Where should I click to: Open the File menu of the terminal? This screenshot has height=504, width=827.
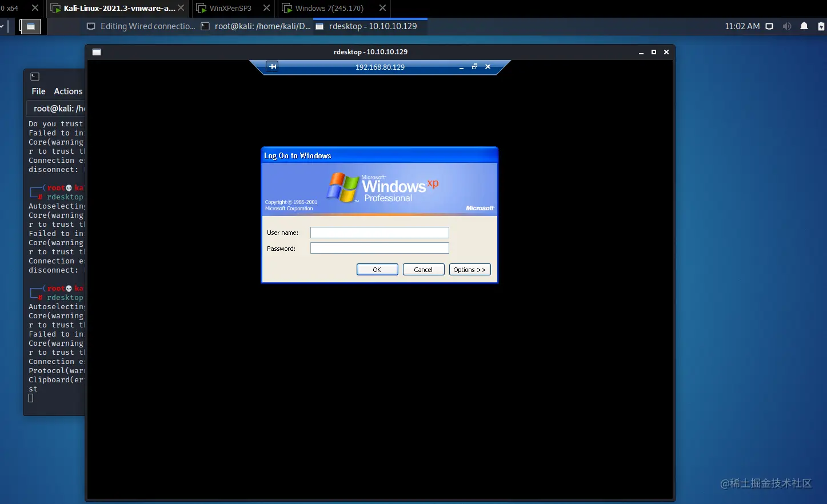[x=38, y=91]
